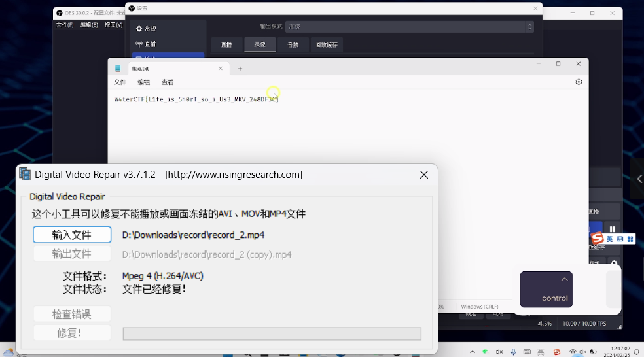Switch to the 音频 output tab
The height and width of the screenshot is (357, 644).
point(293,44)
